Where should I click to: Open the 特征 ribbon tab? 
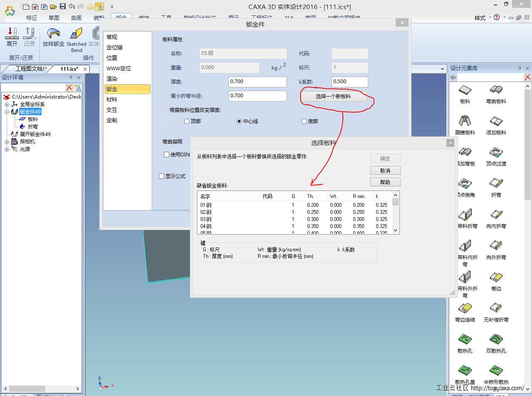coord(32,18)
